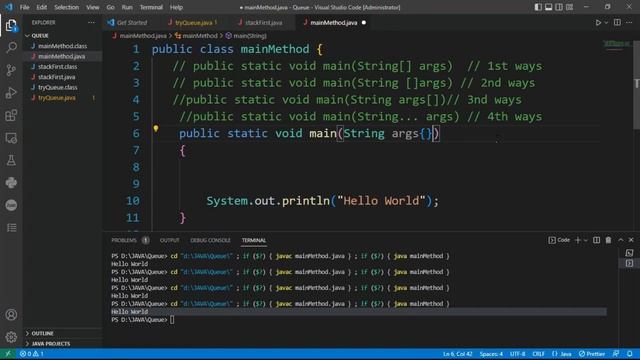640x360 pixels.
Task: Open the Go menu
Action: click(110, 7)
